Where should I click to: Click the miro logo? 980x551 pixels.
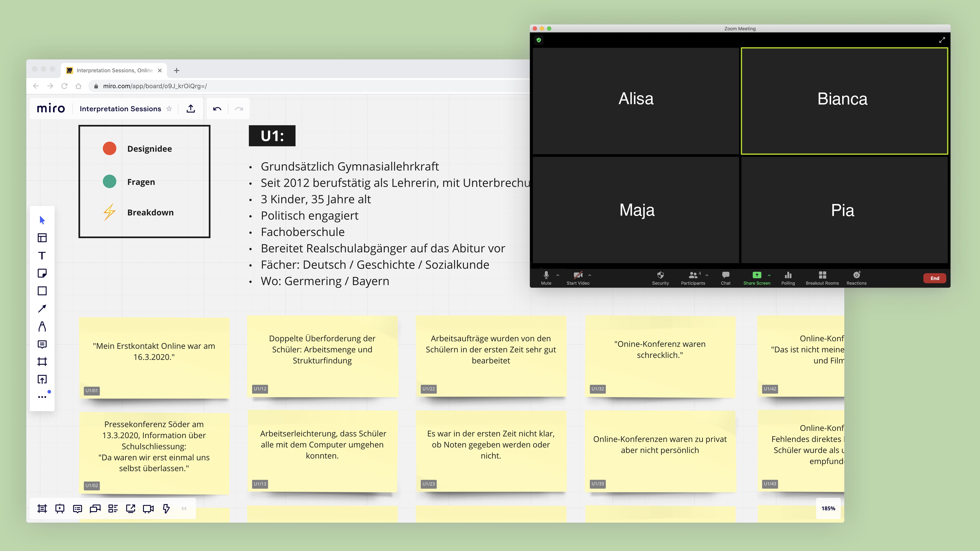point(51,108)
